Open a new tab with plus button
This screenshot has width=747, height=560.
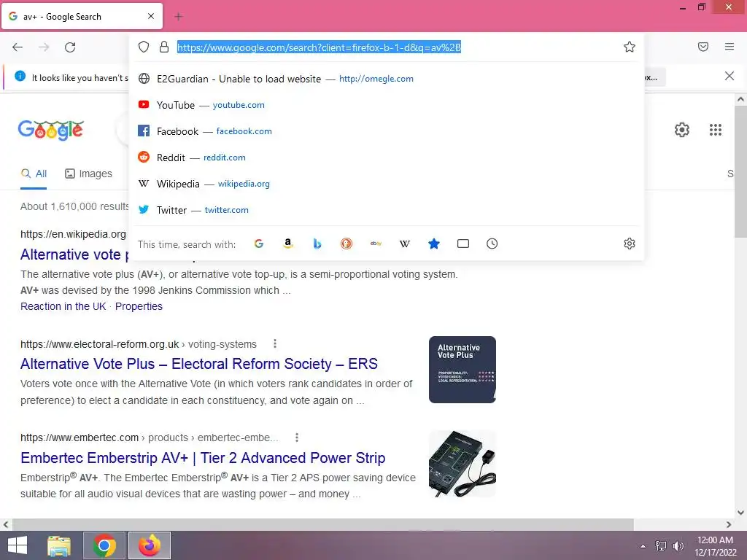(179, 17)
